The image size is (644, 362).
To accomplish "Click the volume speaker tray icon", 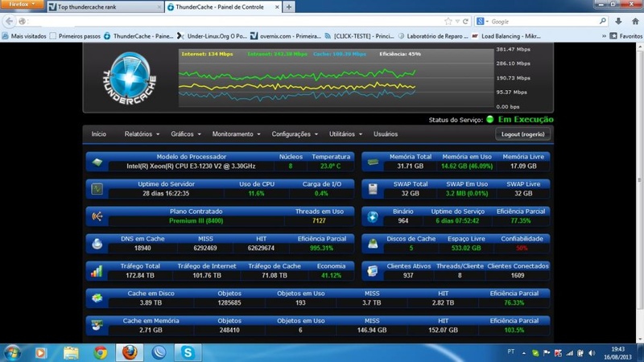I will click(592, 353).
